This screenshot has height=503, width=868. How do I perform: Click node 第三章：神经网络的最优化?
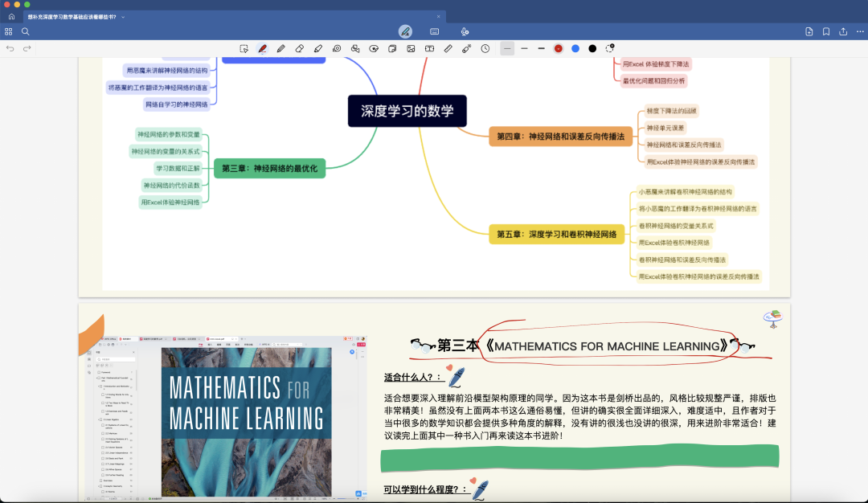[269, 168]
